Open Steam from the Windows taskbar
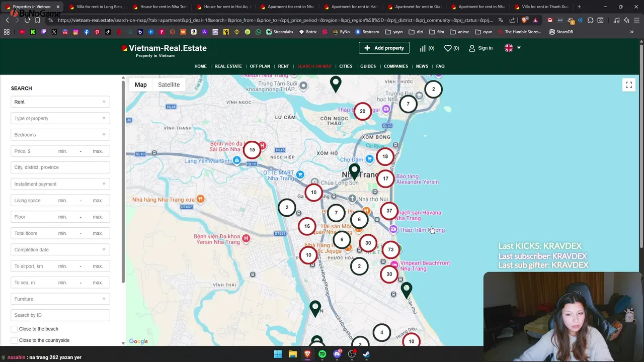 click(366, 354)
